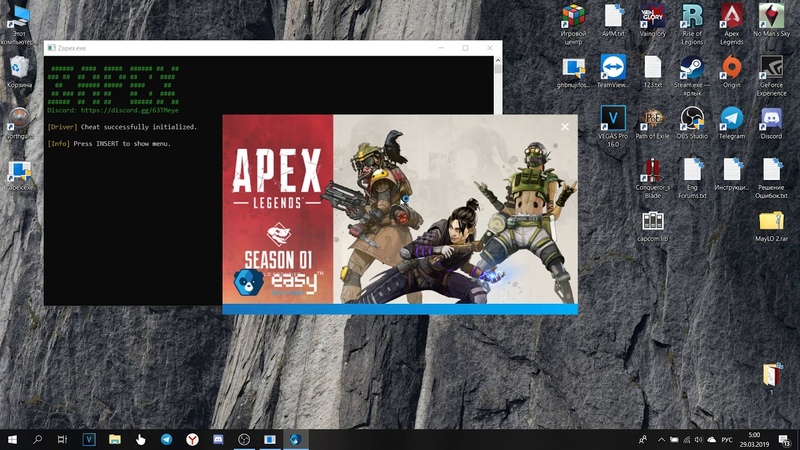Minimize the Zapex.exe console window
Screen dimensions: 800x450
point(441,48)
